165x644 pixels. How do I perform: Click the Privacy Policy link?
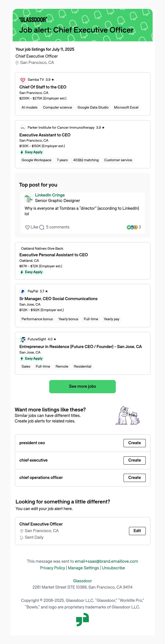point(52,568)
